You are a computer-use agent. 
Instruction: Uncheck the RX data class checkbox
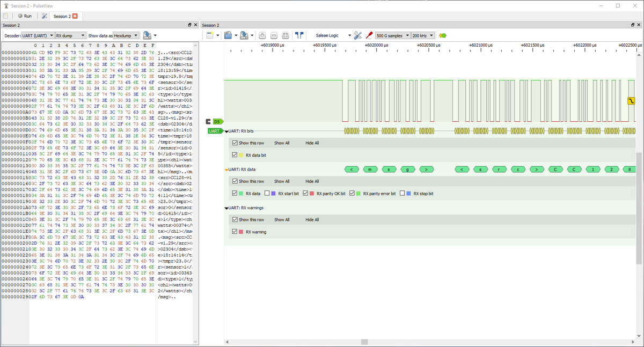click(x=235, y=193)
